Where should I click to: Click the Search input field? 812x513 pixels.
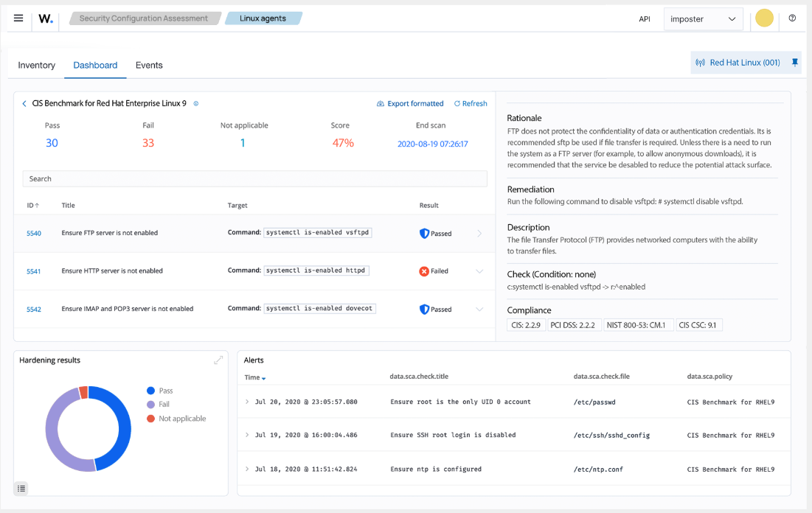tap(254, 178)
